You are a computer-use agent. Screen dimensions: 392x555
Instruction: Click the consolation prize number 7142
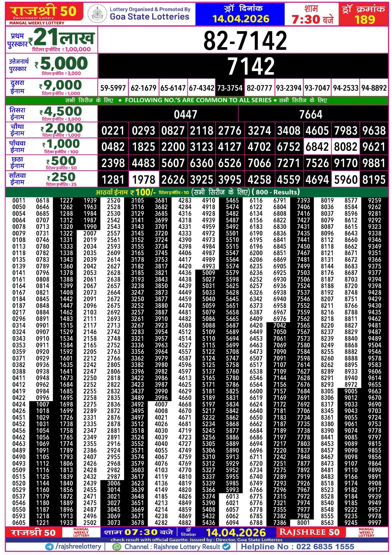pos(251,66)
